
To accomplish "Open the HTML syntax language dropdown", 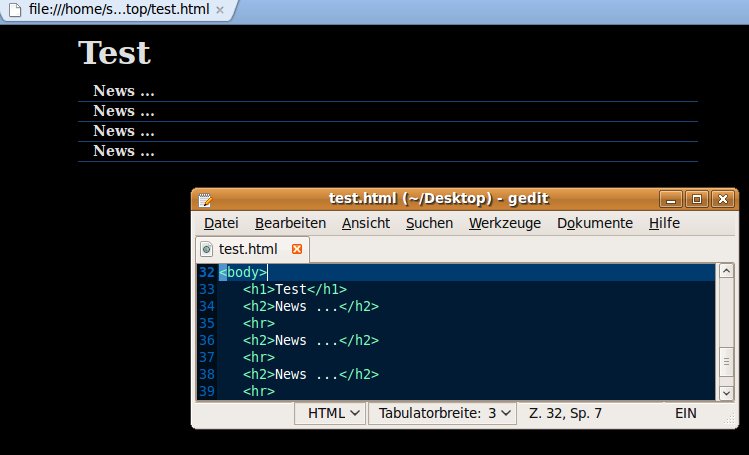I will click(330, 413).
